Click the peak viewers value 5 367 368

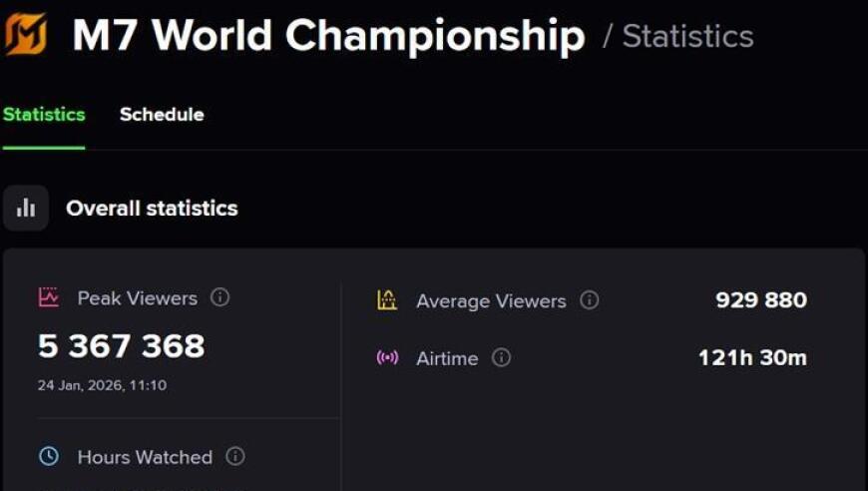tap(121, 346)
